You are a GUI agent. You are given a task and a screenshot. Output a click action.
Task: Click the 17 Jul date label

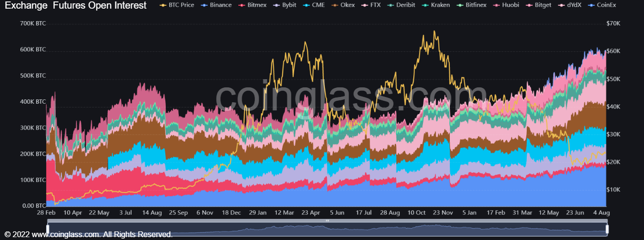[x=363, y=213]
